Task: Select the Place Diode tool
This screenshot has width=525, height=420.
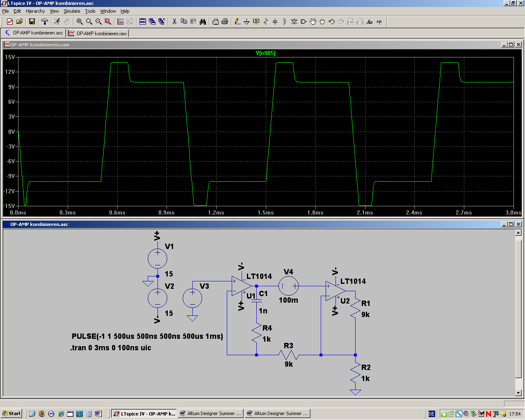Action: pos(294,22)
